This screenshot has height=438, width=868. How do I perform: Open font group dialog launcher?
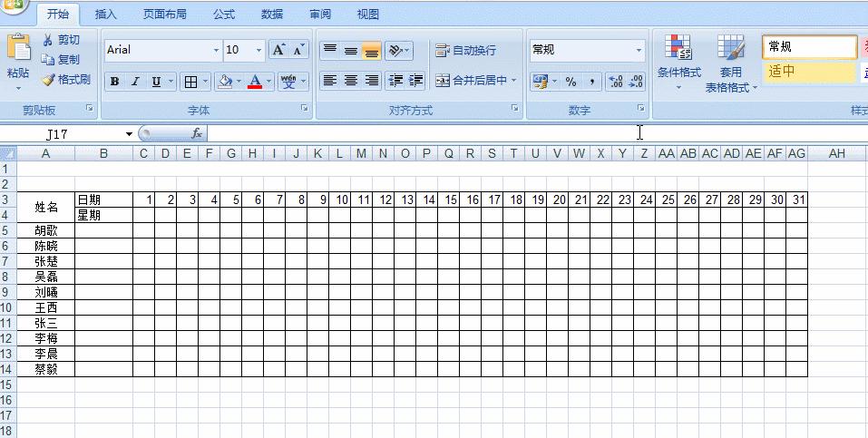tap(305, 109)
